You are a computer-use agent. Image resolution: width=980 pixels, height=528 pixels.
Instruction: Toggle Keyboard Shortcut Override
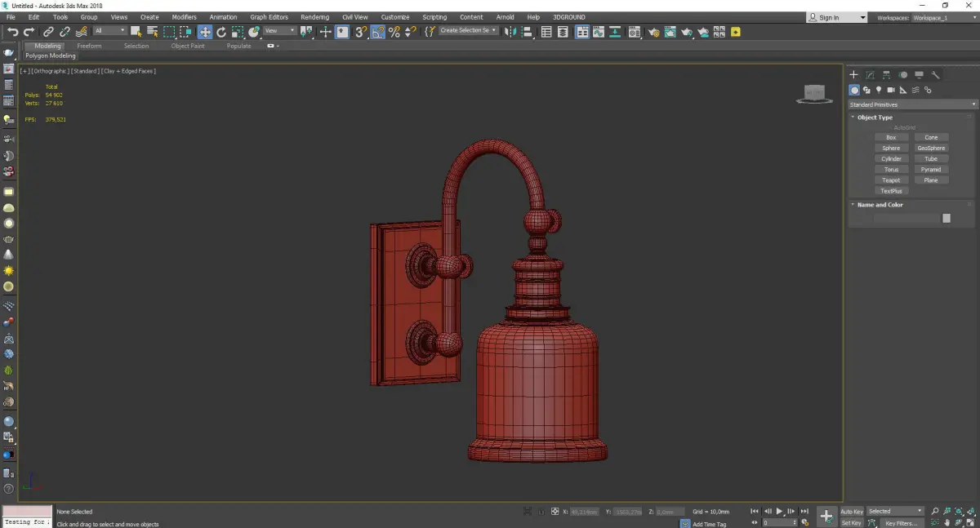(x=342, y=32)
